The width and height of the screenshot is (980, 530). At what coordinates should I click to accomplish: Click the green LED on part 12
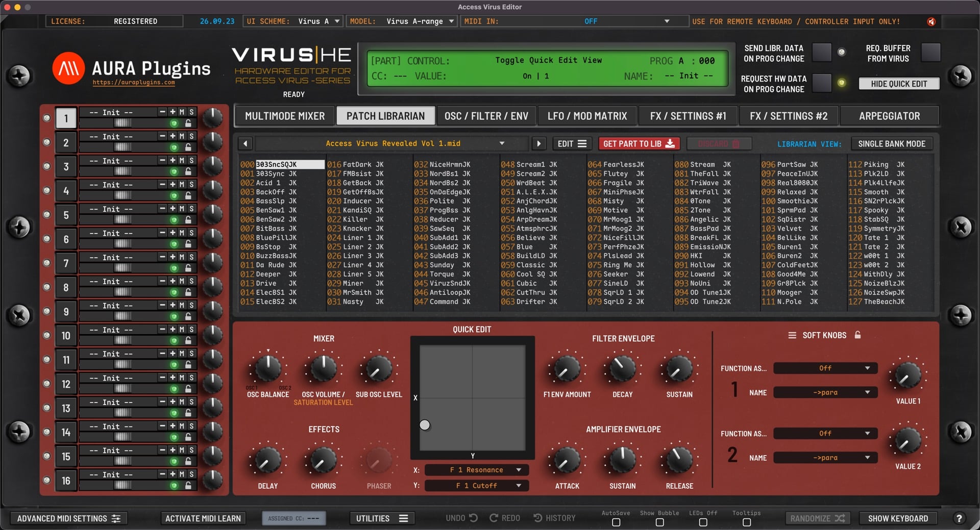[174, 389]
